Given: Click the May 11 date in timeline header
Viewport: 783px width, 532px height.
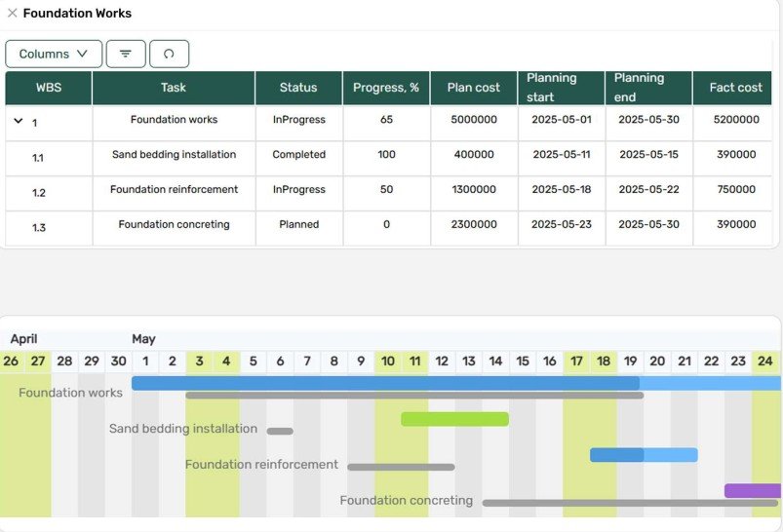Looking at the screenshot, I should click(x=415, y=361).
